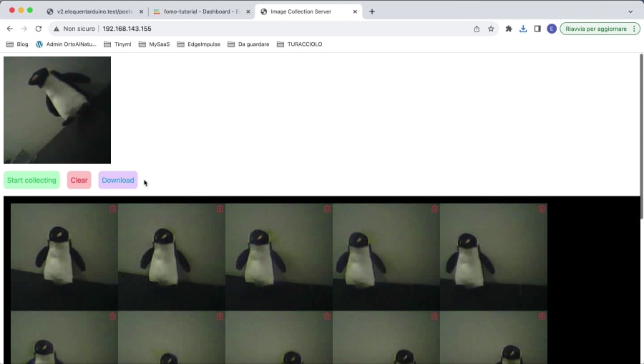Click the live camera preview image
This screenshot has width=644, height=364.
click(57, 110)
